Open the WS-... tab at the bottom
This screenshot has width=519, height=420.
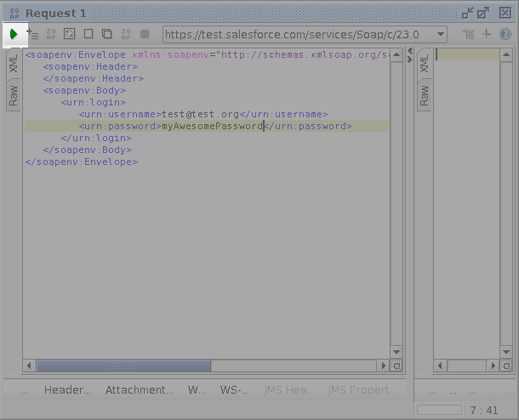coord(234,390)
